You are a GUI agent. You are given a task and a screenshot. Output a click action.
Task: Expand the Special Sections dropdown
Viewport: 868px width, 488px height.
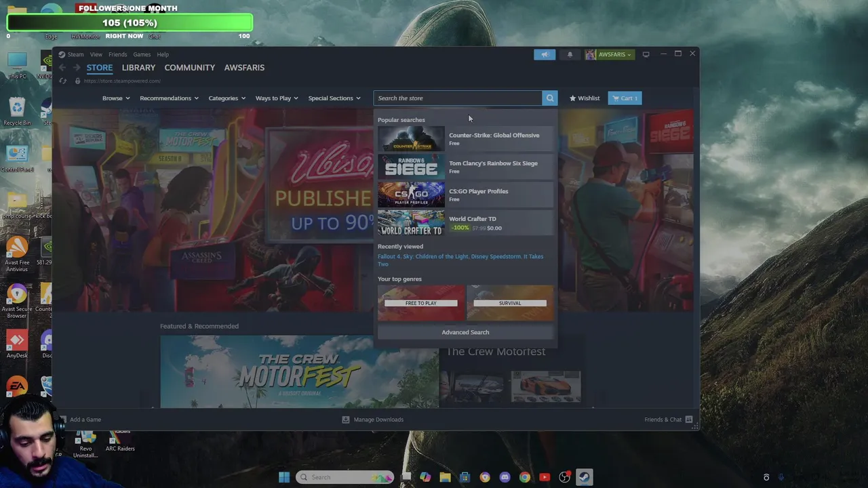click(x=334, y=98)
